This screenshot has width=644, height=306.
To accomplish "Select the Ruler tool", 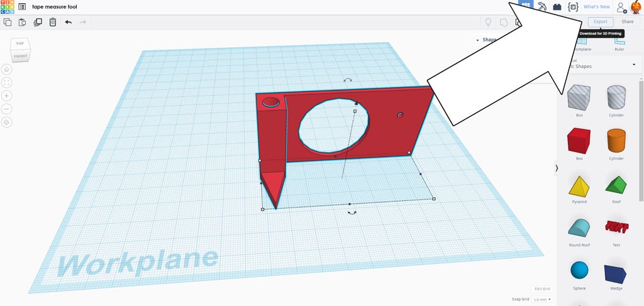I will [x=619, y=45].
